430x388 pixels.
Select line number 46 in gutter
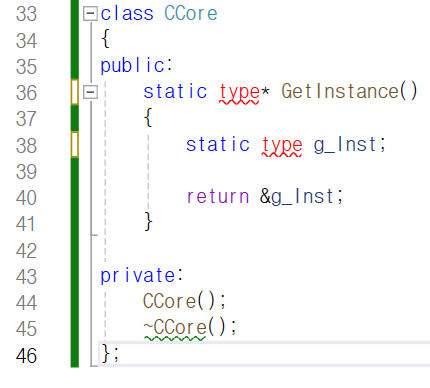click(26, 355)
